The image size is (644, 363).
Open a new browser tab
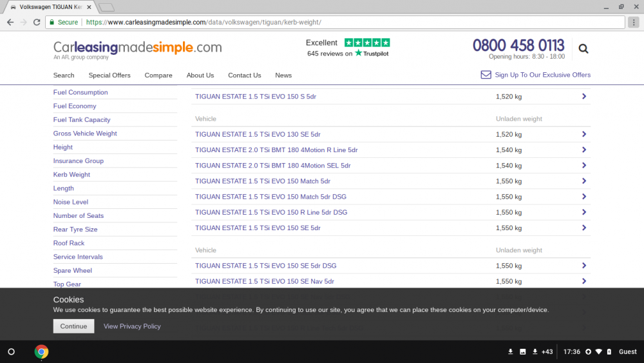tap(106, 7)
